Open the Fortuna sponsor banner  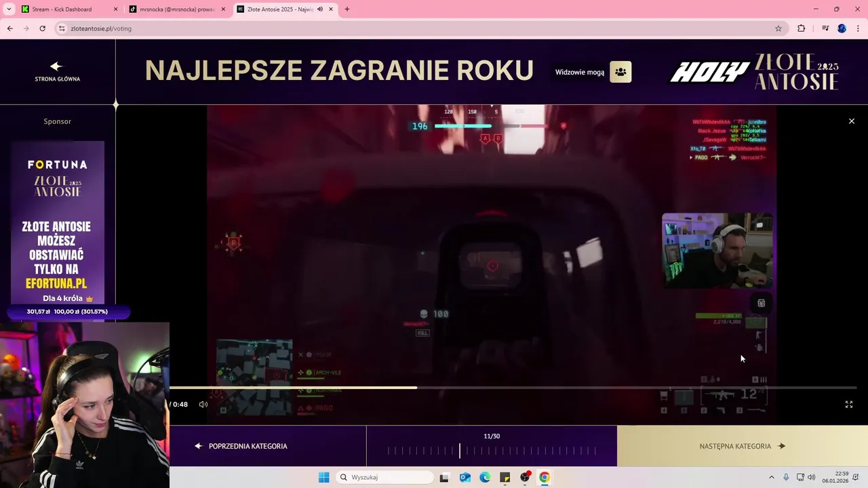tap(58, 222)
